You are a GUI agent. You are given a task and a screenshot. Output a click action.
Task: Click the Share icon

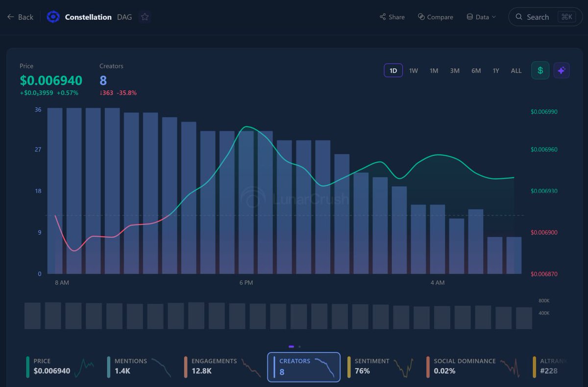[383, 17]
